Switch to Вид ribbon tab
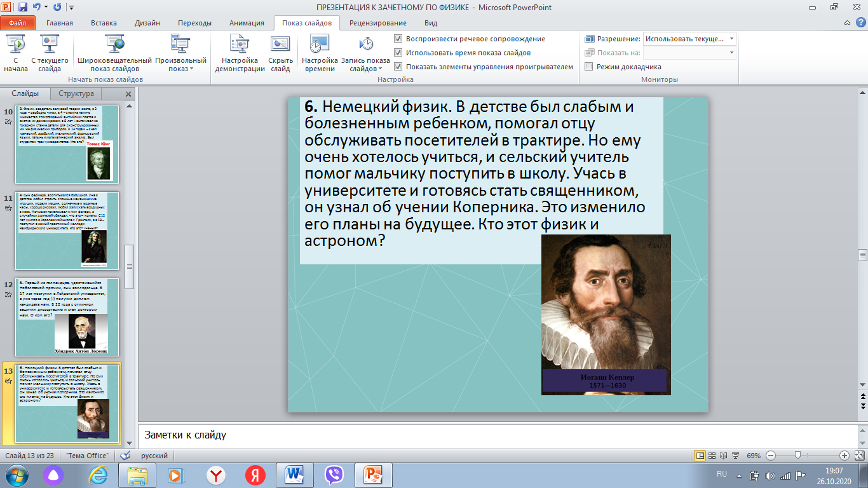Screen dimensions: 868x488 pyautogui.click(x=431, y=23)
